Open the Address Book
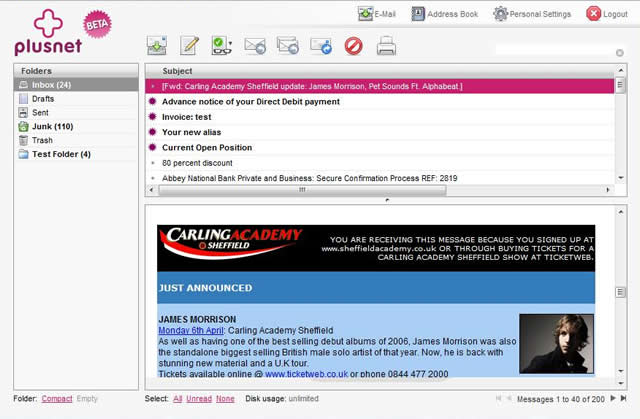Screen dimensions: 640x419 (444, 14)
